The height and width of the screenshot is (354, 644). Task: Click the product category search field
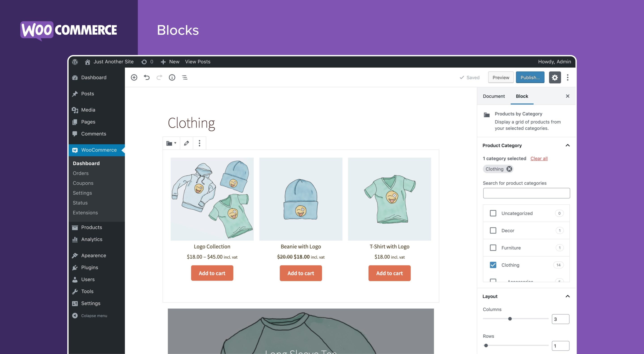(x=526, y=193)
